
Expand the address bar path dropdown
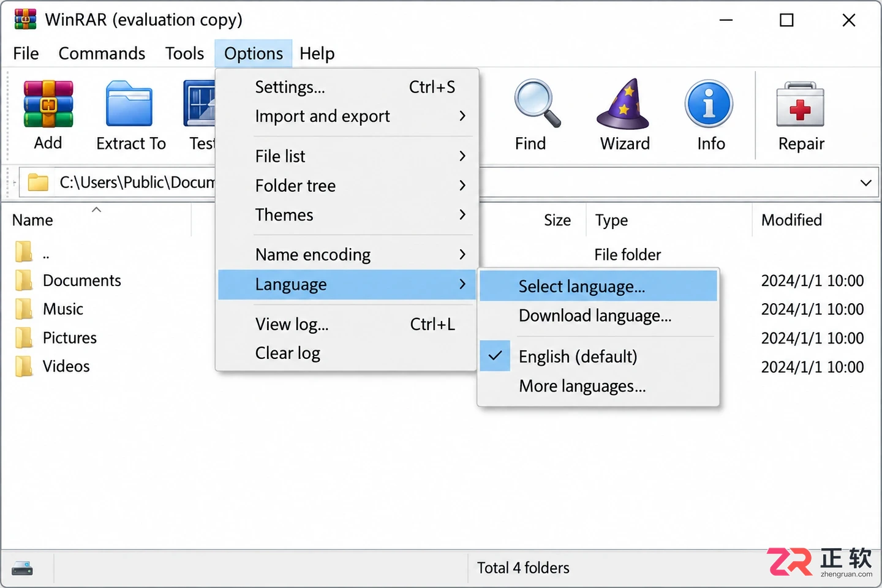click(865, 183)
